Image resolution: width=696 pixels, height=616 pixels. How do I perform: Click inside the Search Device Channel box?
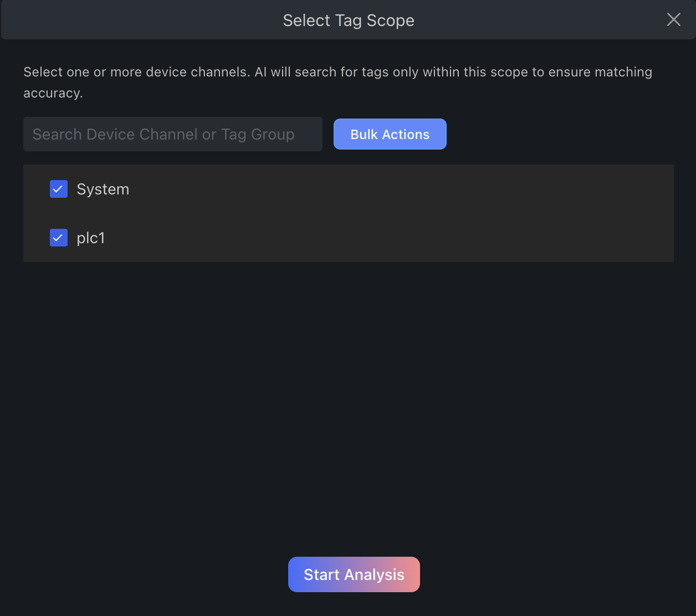(x=172, y=134)
